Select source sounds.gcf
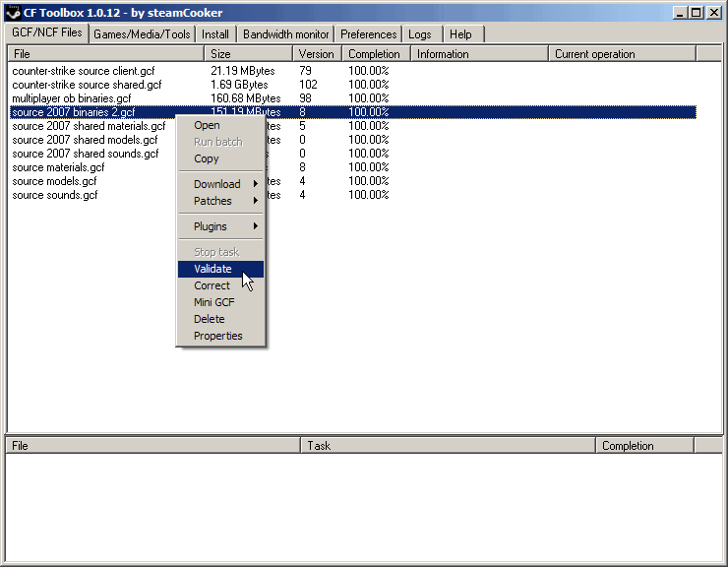 coord(55,195)
